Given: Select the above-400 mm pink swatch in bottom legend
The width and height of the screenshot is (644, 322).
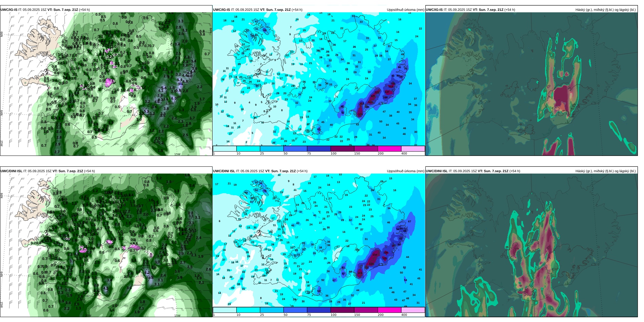Looking at the screenshot, I should click(413, 310).
